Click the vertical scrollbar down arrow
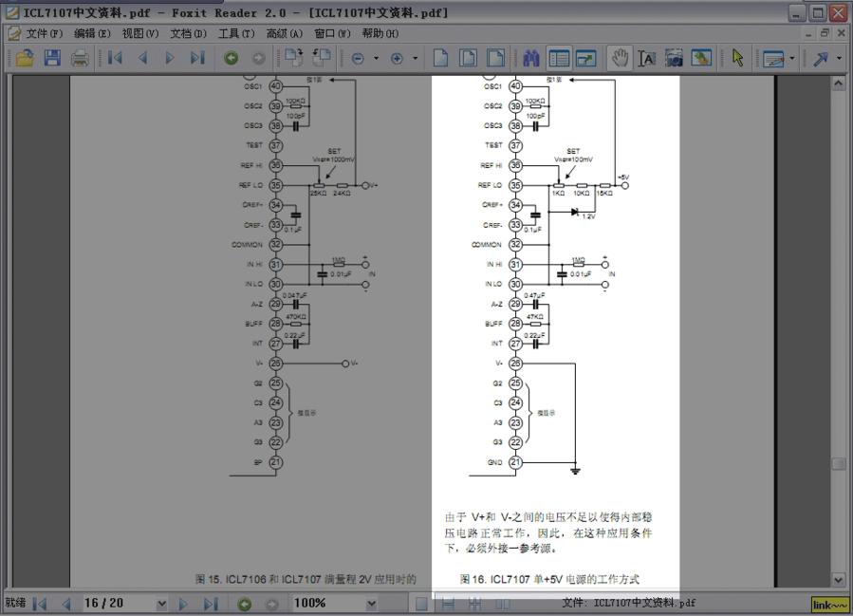Image resolution: width=853 pixels, height=616 pixels. (839, 580)
